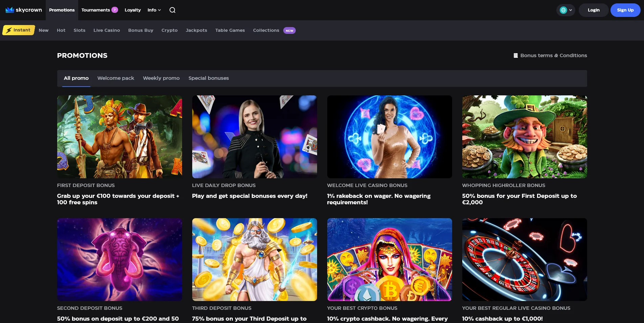Open First Deposit Bonus image
The height and width of the screenshot is (323, 644).
(119, 137)
